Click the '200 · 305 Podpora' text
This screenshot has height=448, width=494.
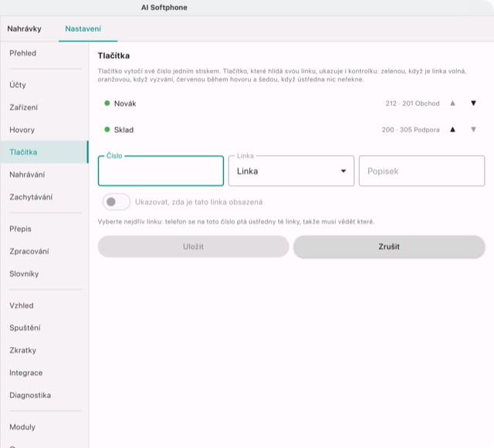point(410,130)
